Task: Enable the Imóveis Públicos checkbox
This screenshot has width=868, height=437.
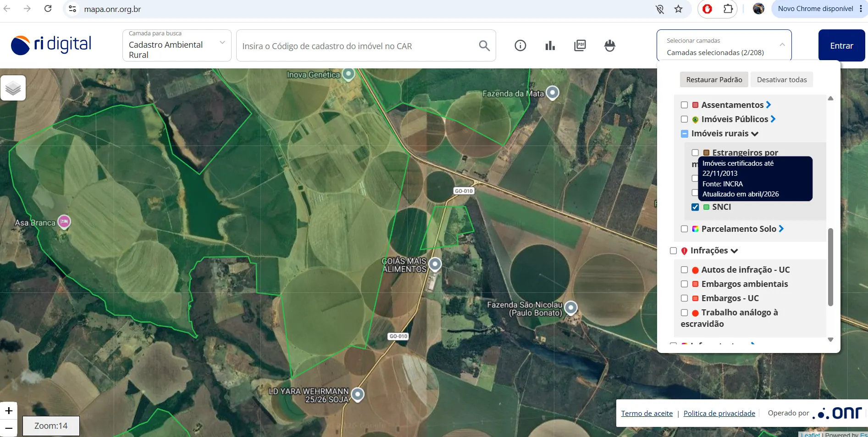Action: pos(684,119)
